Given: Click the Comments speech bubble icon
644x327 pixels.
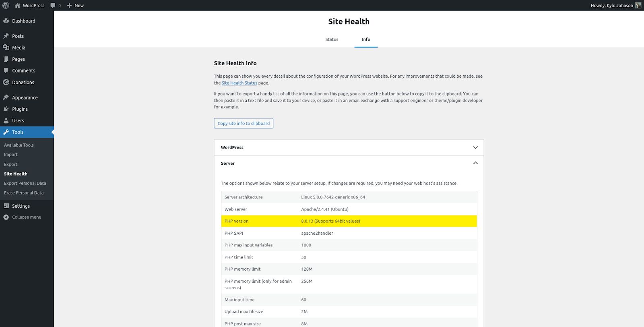Looking at the screenshot, I should coord(6,70).
